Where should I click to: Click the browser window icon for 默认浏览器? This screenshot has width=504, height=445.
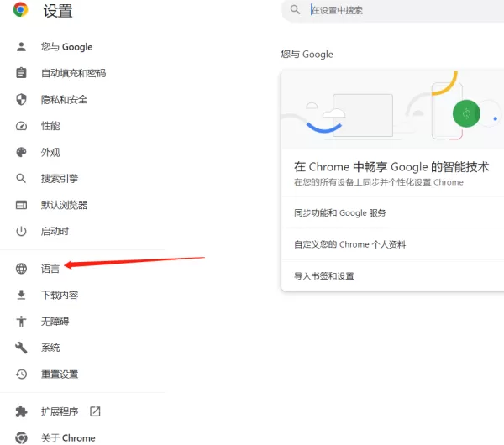pyautogui.click(x=21, y=205)
